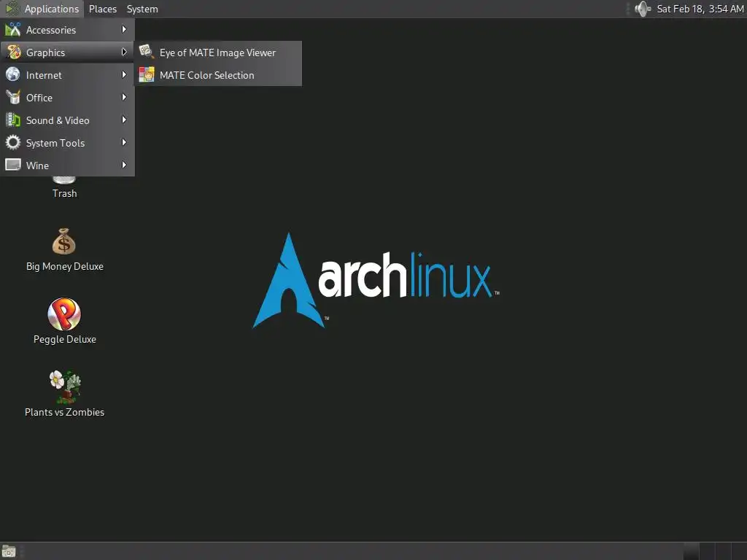This screenshot has width=747, height=560.
Task: Click the Graphics palette icon
Action: (13, 52)
